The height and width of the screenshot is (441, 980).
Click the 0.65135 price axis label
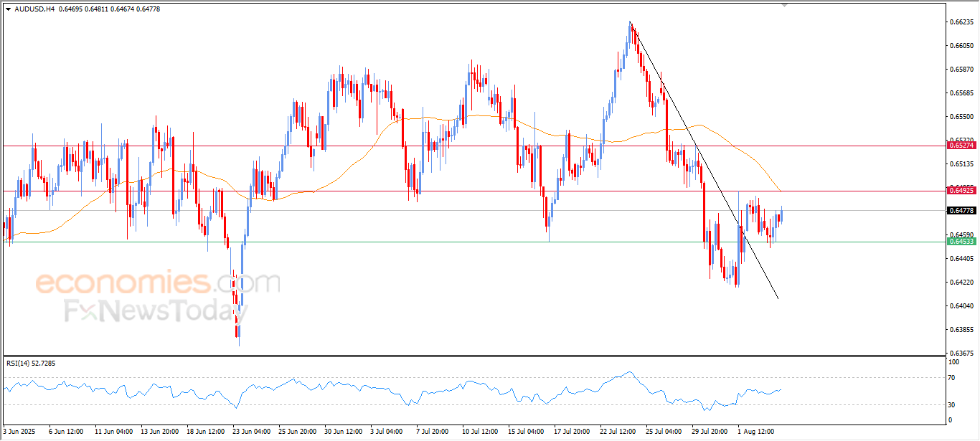(x=961, y=164)
